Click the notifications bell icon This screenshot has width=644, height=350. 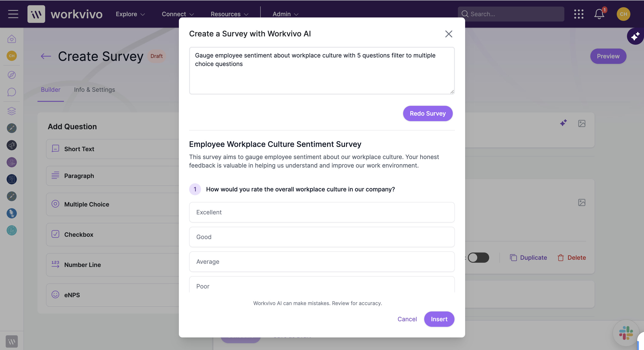tap(599, 14)
